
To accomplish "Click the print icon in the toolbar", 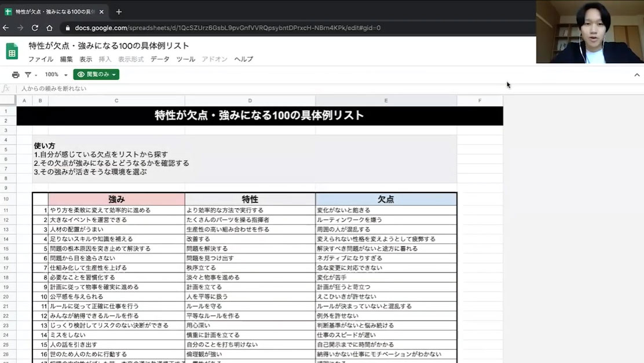I will point(16,75).
